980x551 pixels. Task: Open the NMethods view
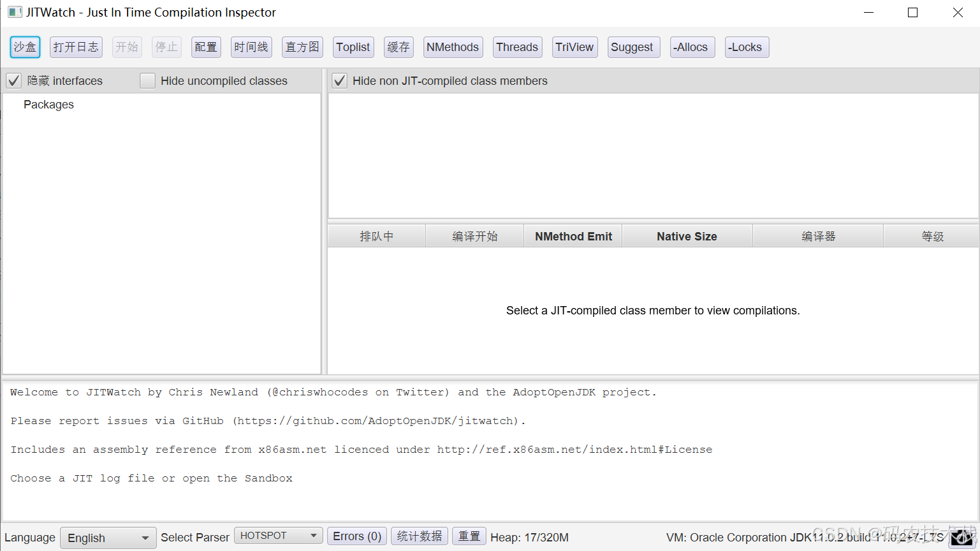click(x=453, y=47)
